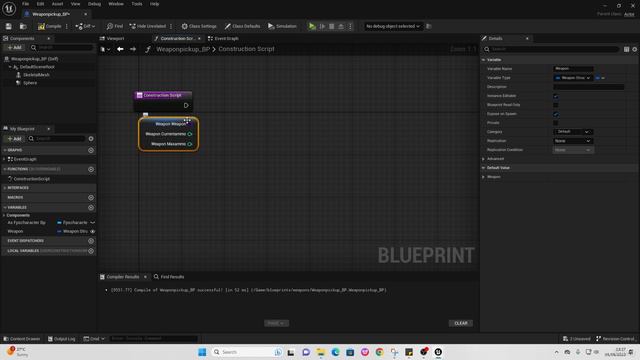Open the Asset menu
640x360 pixels.
tap(57, 4)
